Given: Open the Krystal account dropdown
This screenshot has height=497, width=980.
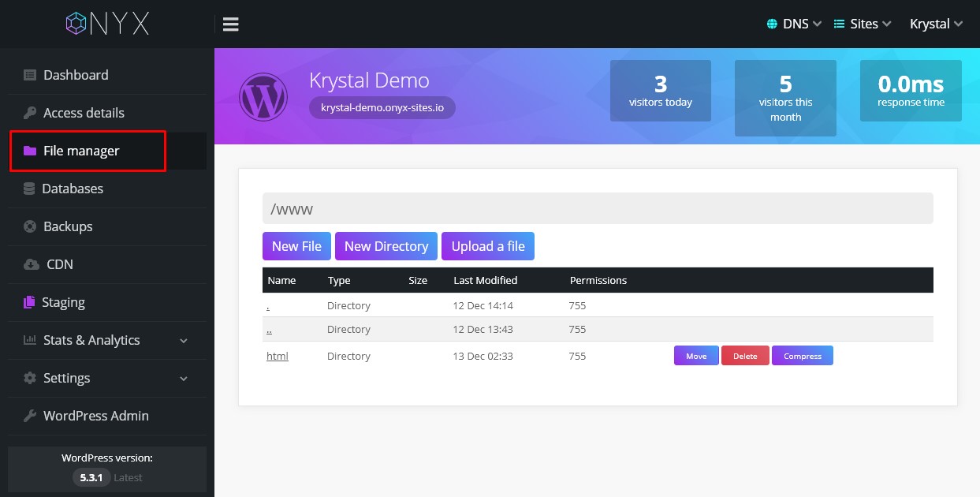Looking at the screenshot, I should 937,24.
